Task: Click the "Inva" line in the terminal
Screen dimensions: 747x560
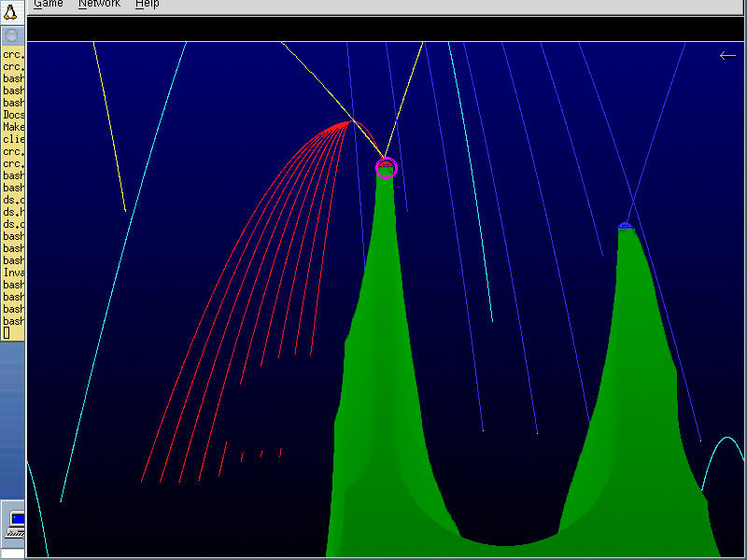Action: [13, 273]
